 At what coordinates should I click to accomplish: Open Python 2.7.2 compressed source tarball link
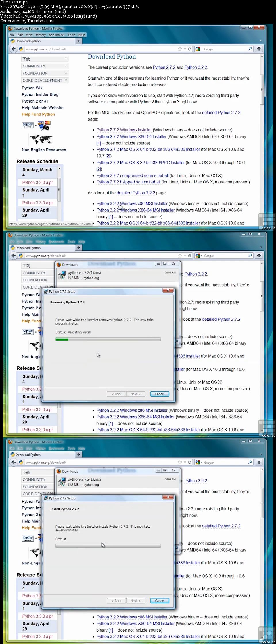coord(133,175)
